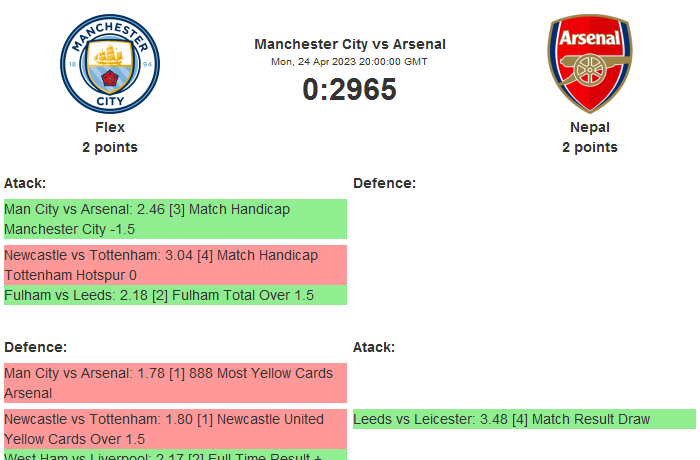Click the left Atack heading at top
Viewport: 700px width, 460px height.
pyautogui.click(x=25, y=183)
